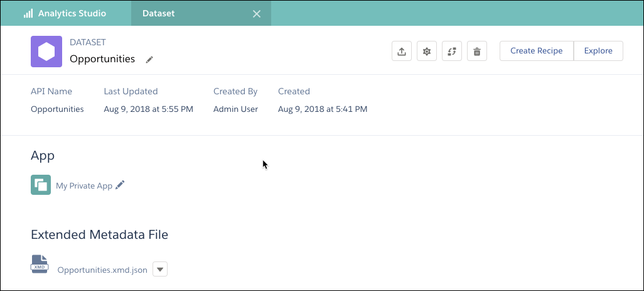Click the Created value Aug 9, 2018 at 5:41 PM

click(323, 109)
